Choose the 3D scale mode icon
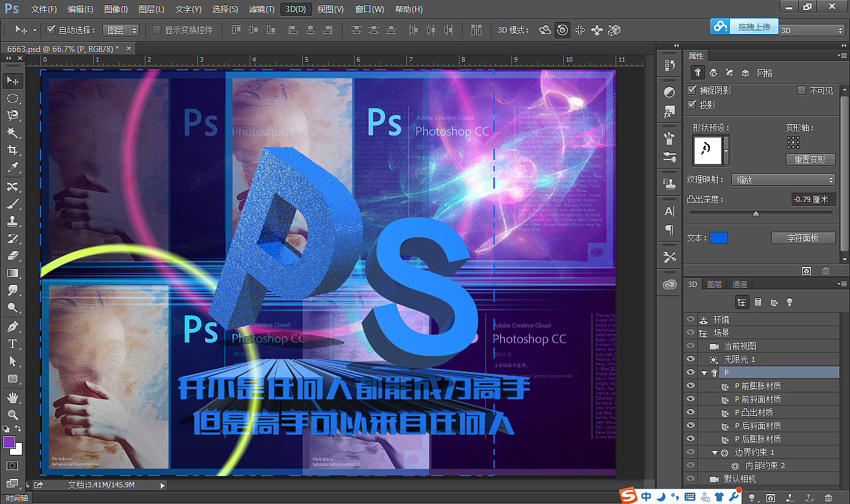This screenshot has width=850, height=504. click(614, 30)
